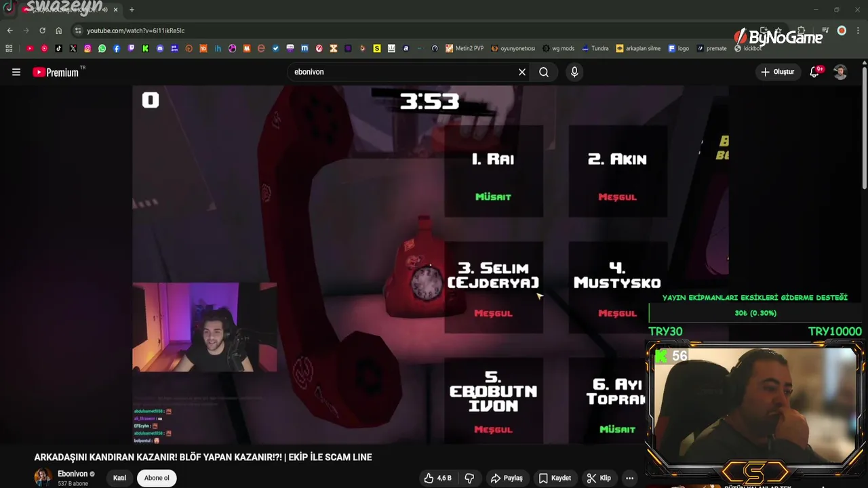Screen dimensions: 868x488
Task: Open the Oluştur create button
Action: (778, 72)
